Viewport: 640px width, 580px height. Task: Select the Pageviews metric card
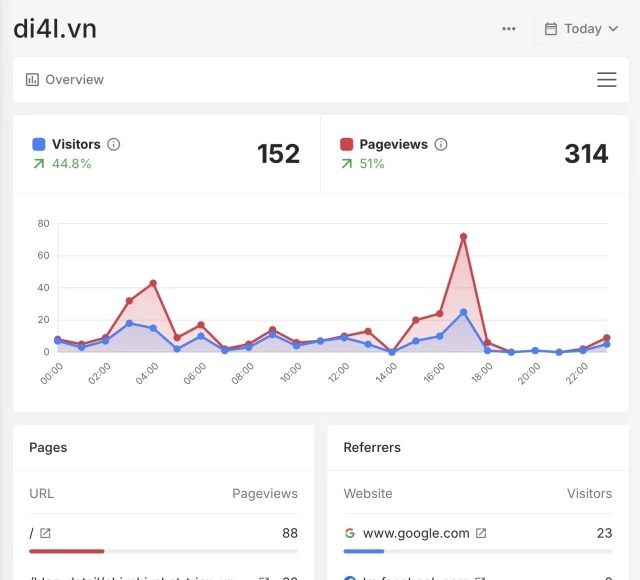(x=474, y=153)
